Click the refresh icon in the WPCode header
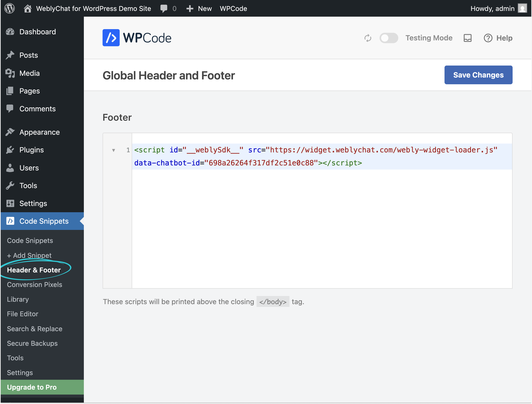This screenshot has width=532, height=404. point(368,38)
